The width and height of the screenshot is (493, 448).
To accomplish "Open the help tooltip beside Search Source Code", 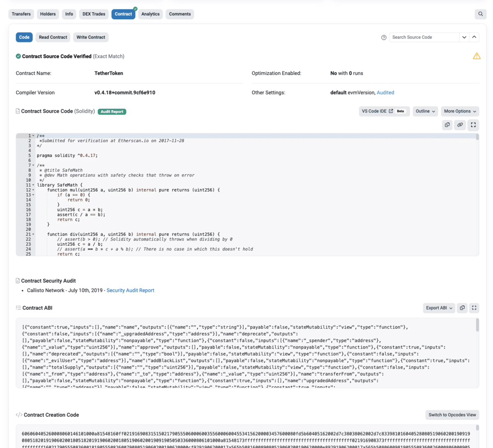I will point(384,37).
